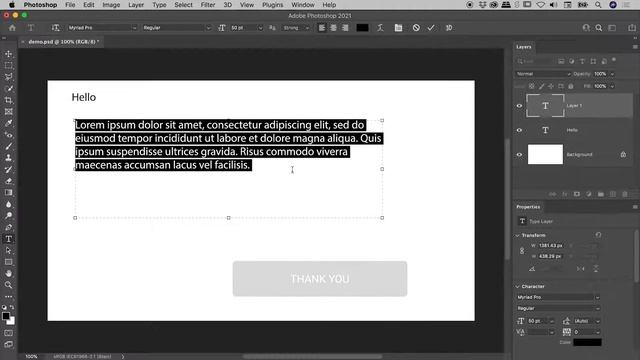Select the Gradient tool
This screenshot has width=640, height=360.
pyautogui.click(x=9, y=192)
